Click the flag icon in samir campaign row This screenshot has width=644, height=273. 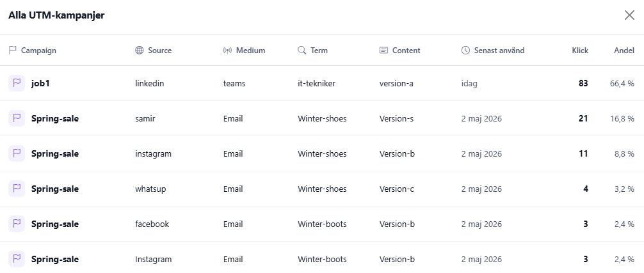coord(17,118)
